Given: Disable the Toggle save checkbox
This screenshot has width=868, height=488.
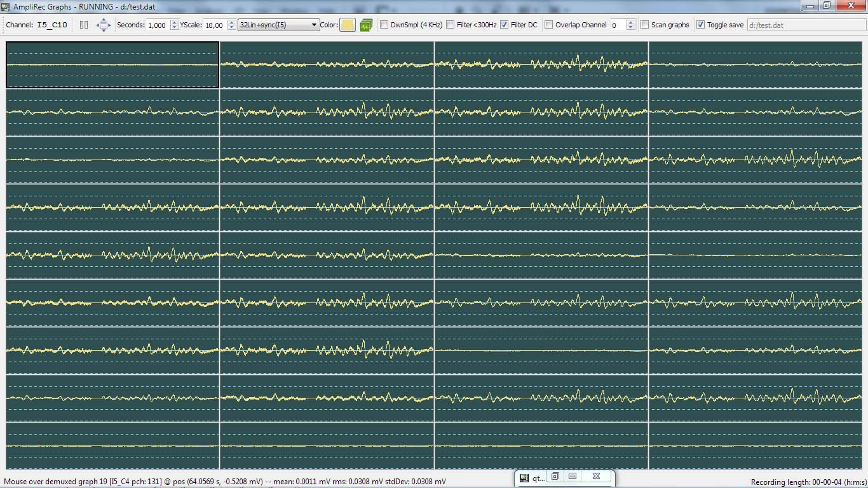Looking at the screenshot, I should click(x=700, y=25).
